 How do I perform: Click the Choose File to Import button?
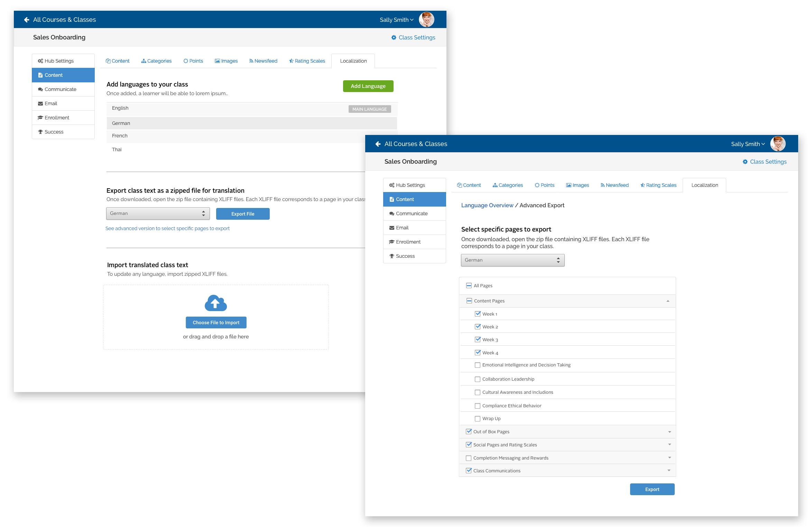coord(216,322)
